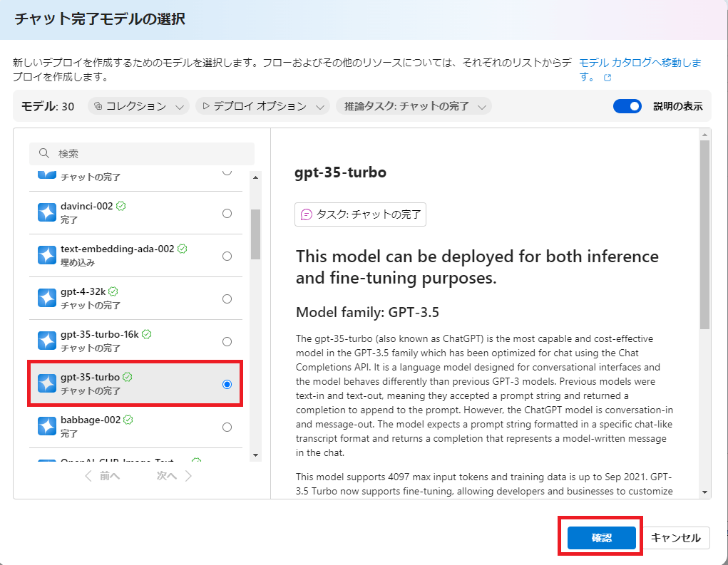Click the gpt-35-turbo heading in the description pane
The image size is (728, 565).
coord(340,172)
